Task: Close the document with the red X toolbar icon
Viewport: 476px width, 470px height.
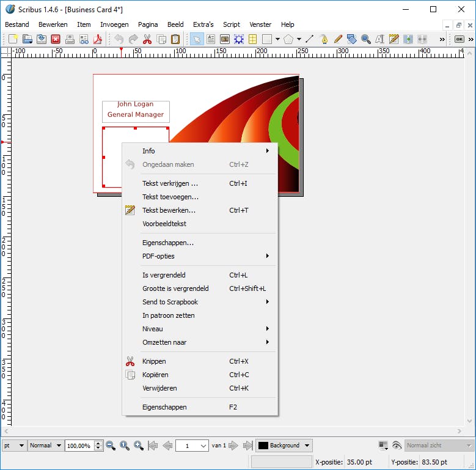Action: [56, 39]
